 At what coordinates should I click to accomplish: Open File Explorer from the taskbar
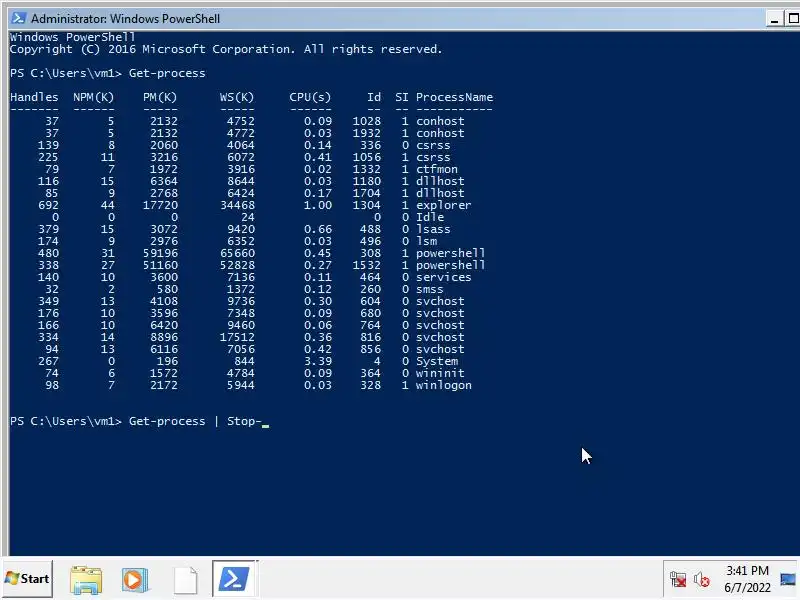pyautogui.click(x=86, y=580)
